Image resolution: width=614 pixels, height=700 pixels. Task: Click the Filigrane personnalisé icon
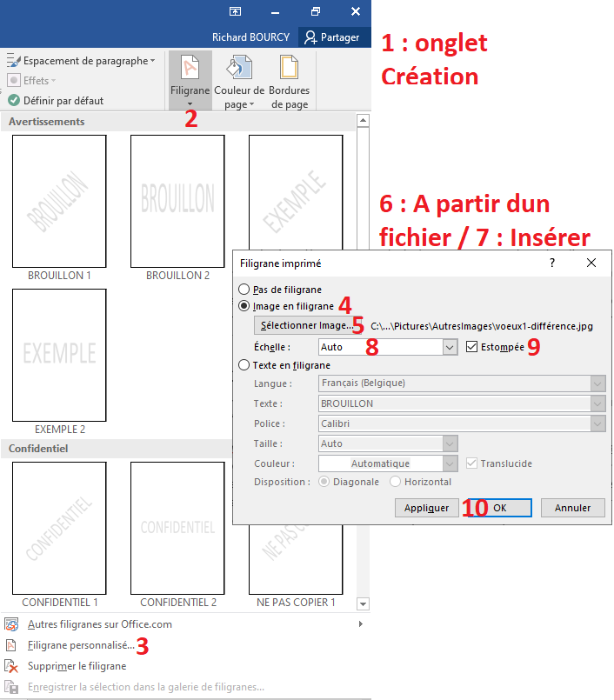[x=11, y=645]
